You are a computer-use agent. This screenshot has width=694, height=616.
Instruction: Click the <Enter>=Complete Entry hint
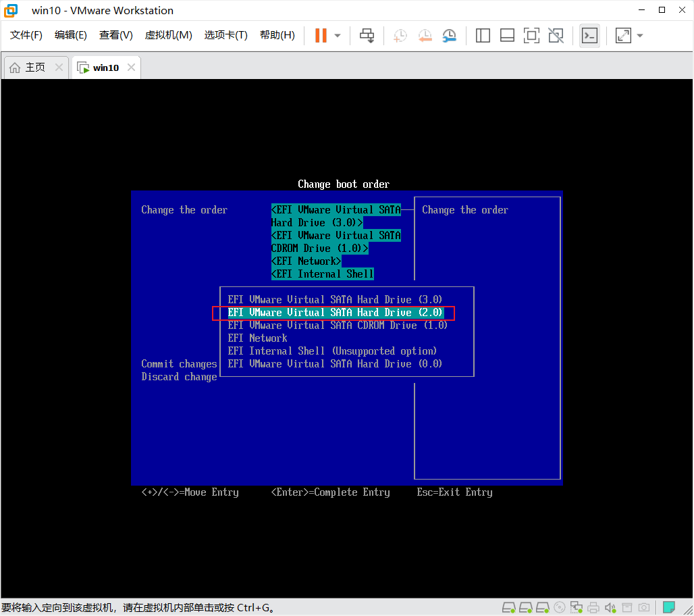coord(331,492)
